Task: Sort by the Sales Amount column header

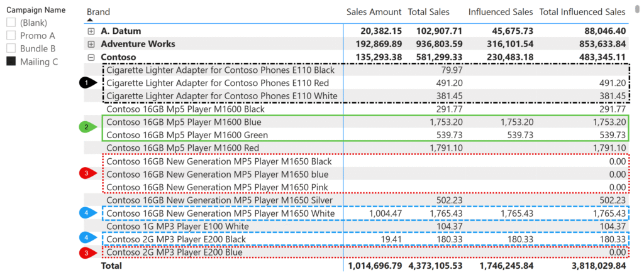Action: 374,12
